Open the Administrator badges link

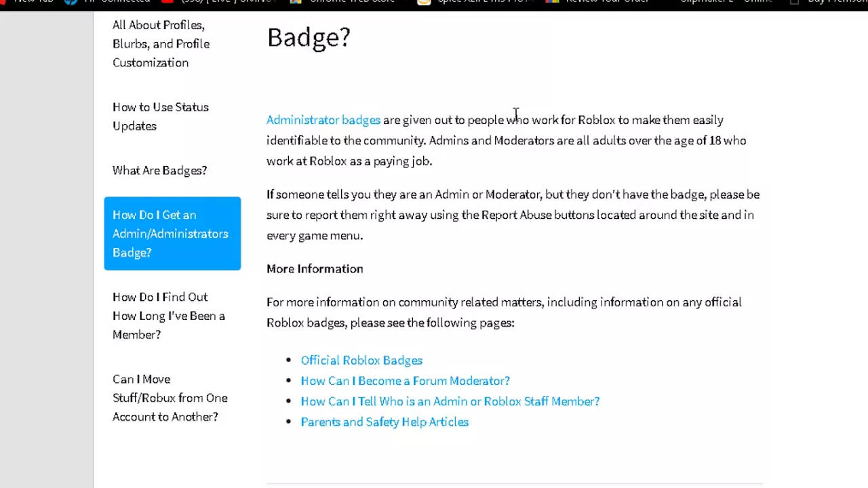(323, 120)
